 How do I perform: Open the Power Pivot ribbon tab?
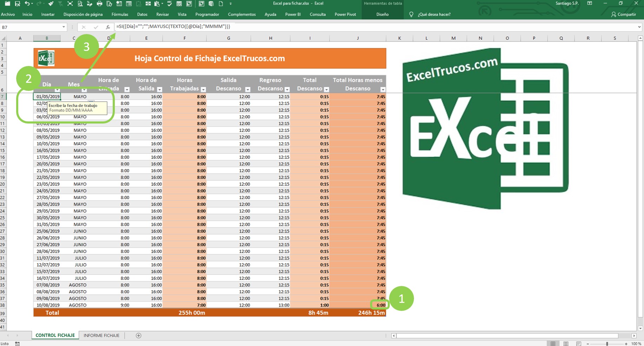coord(345,14)
